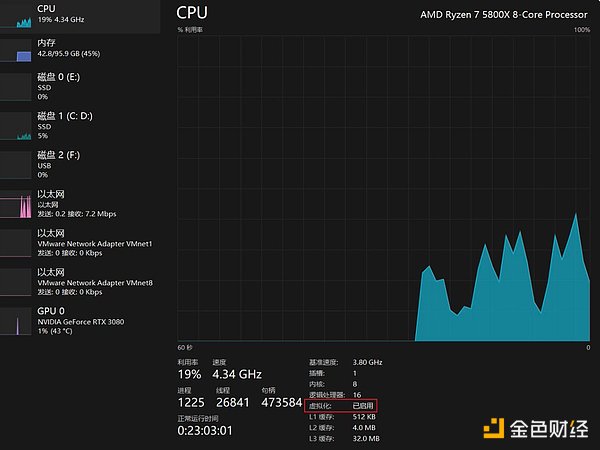Click the 内存 memory usage thumbnail

pyautogui.click(x=16, y=50)
